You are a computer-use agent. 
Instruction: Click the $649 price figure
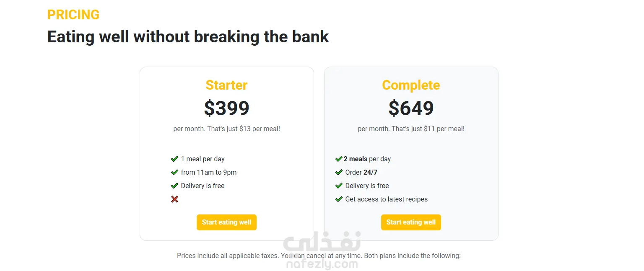(x=411, y=108)
